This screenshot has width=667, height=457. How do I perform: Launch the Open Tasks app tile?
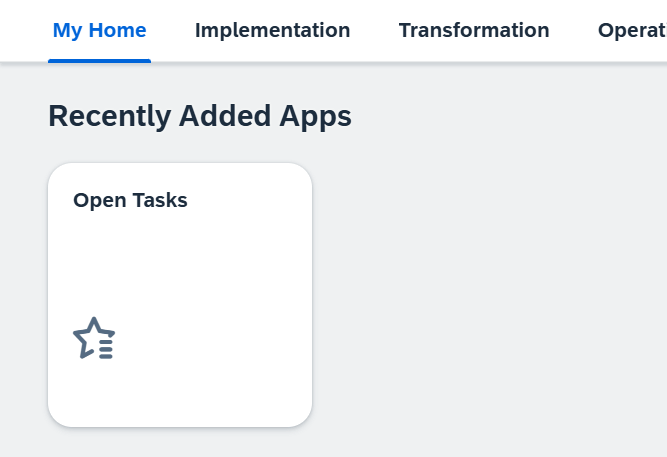pos(180,294)
